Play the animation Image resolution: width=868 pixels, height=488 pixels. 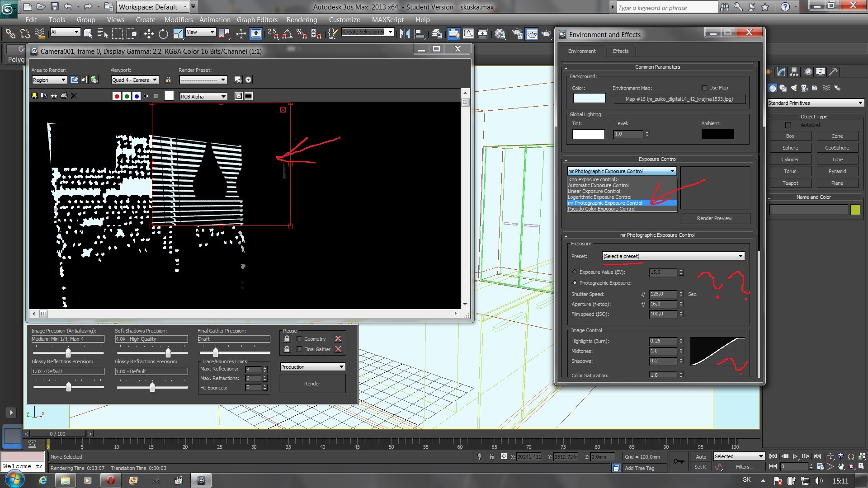coord(795,456)
